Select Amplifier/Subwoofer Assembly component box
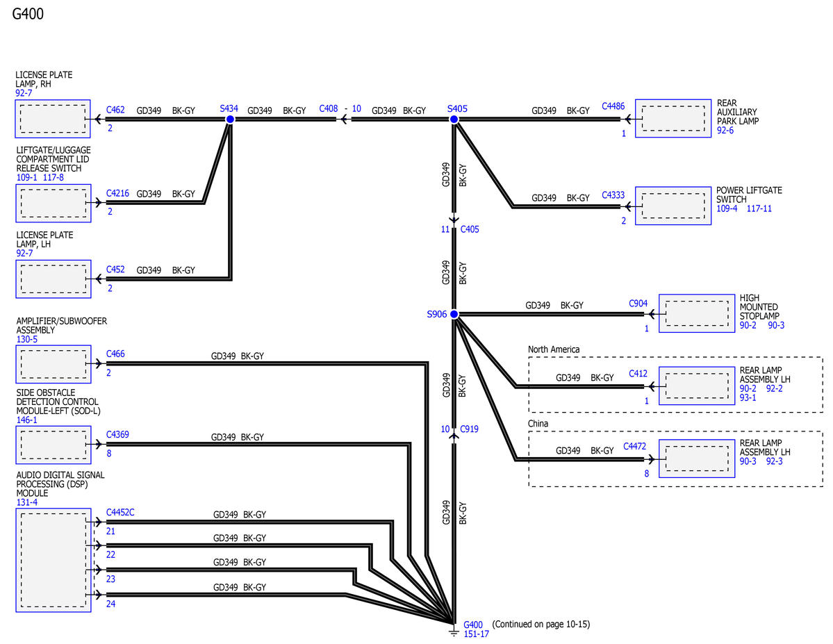This screenshot has width=833, height=644. pyautogui.click(x=53, y=364)
